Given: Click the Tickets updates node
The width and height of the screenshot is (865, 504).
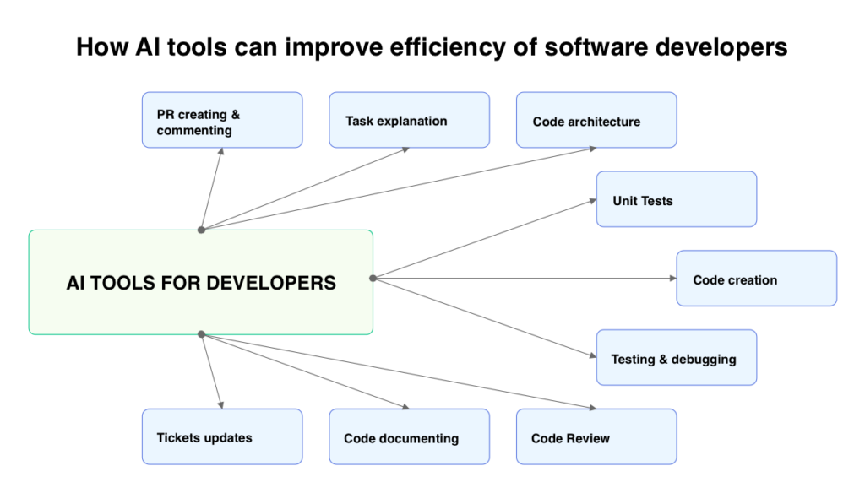Looking at the screenshot, I should (221, 436).
